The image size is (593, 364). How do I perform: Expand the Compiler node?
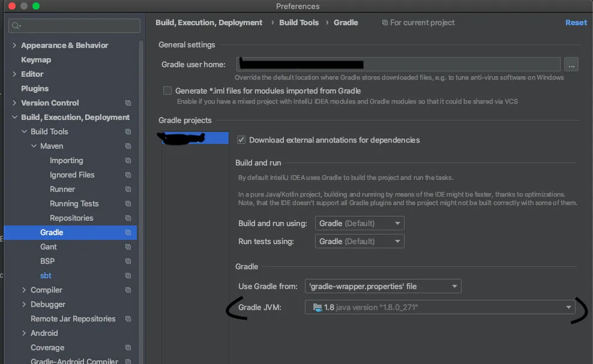(24, 290)
